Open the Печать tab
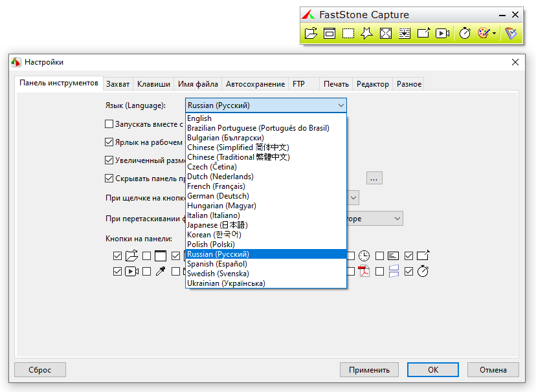The image size is (536, 392). click(337, 84)
